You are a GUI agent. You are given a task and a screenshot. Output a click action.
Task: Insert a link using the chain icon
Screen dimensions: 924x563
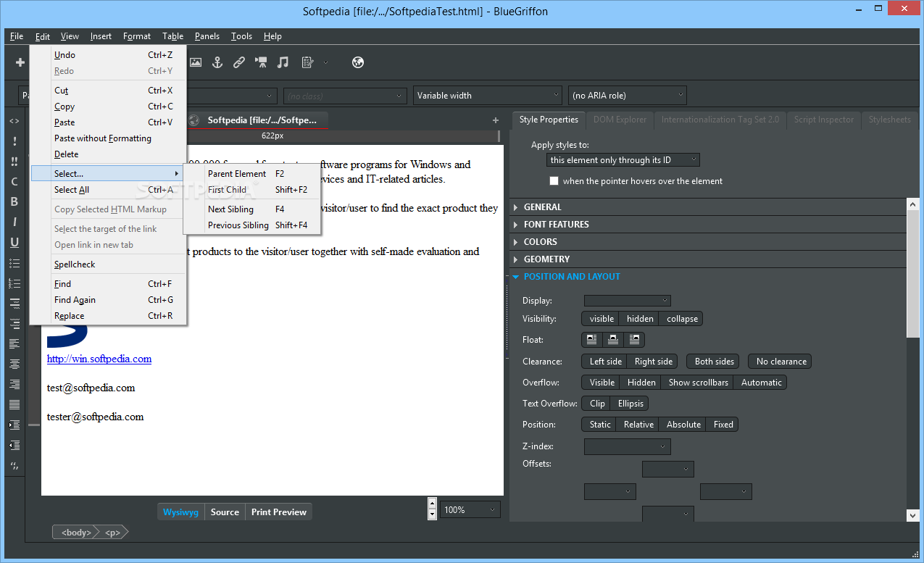tap(239, 63)
